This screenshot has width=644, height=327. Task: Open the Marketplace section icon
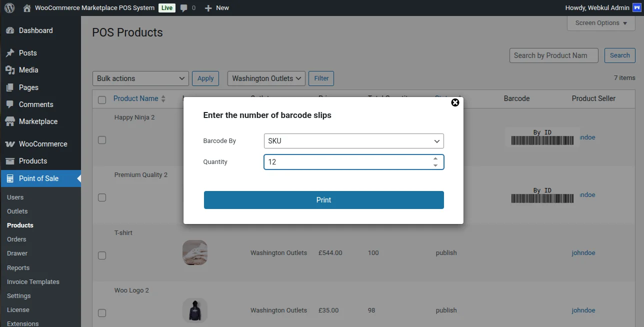point(11,121)
